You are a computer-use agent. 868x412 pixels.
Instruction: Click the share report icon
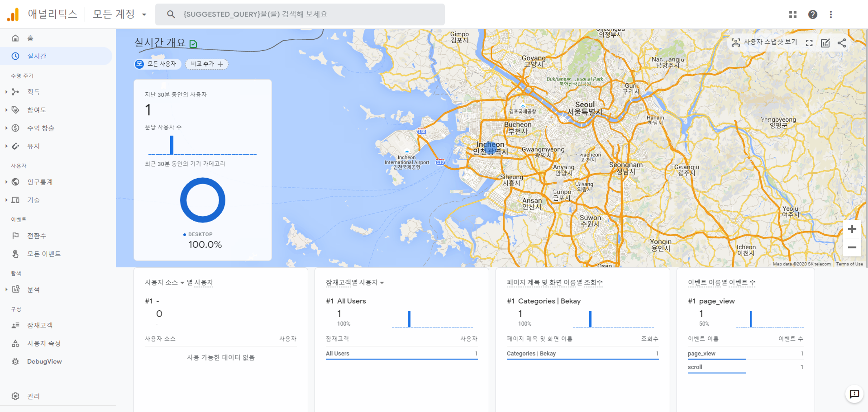click(842, 43)
